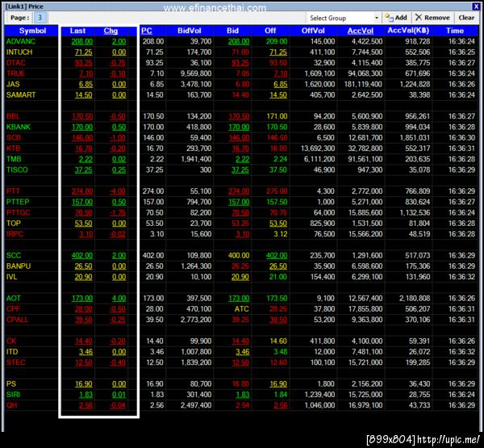Image resolution: width=484 pixels, height=448 pixels.
Task: Click ADVANC last price 208.00
Action: [x=81, y=41]
